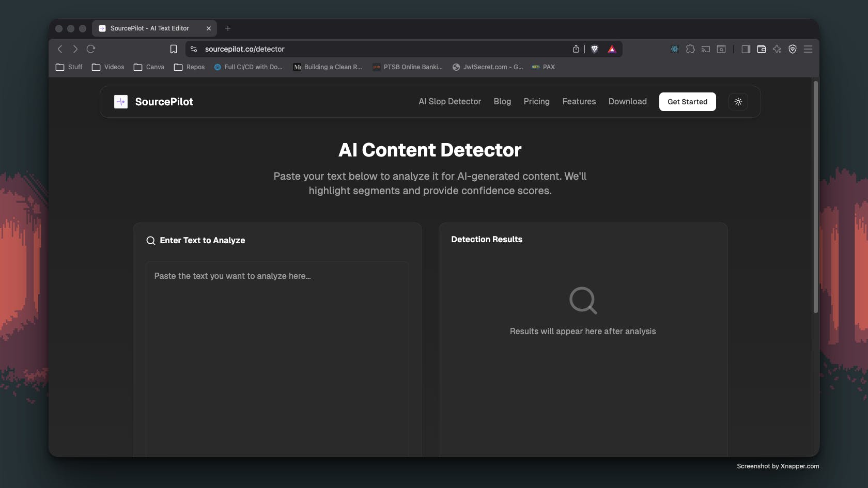Screen dimensions: 868x488
Task: Click the address bar URL
Action: click(244, 49)
